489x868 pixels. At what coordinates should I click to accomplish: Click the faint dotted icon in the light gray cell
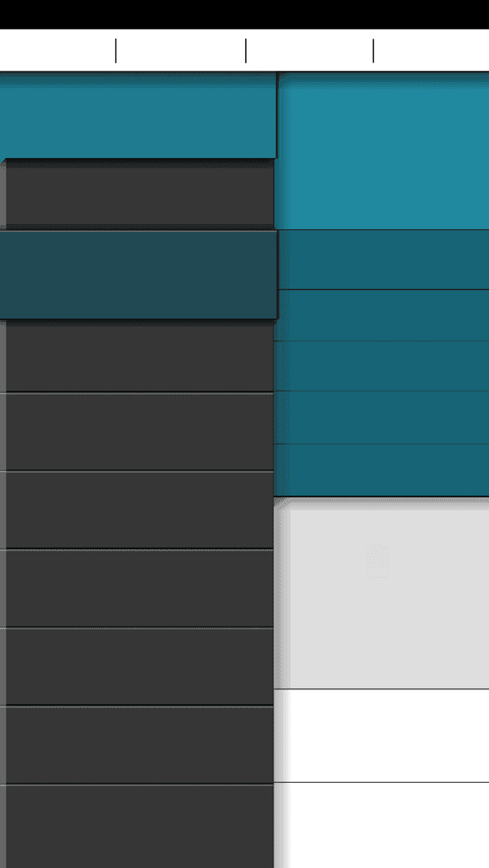coord(377,561)
